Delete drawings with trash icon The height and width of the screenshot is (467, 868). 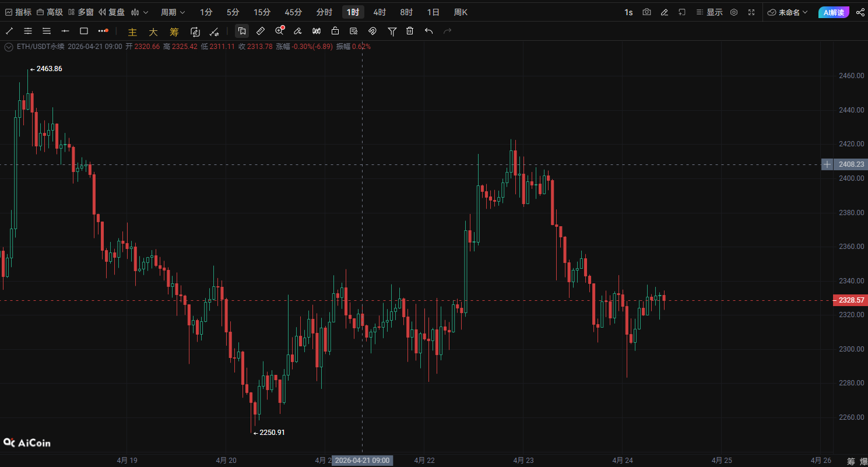pos(410,31)
